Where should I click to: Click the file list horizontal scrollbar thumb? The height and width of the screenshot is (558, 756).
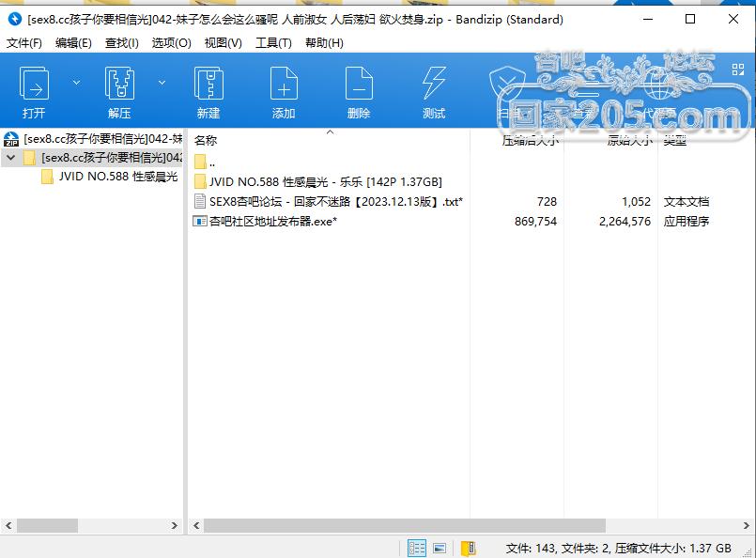click(405, 526)
